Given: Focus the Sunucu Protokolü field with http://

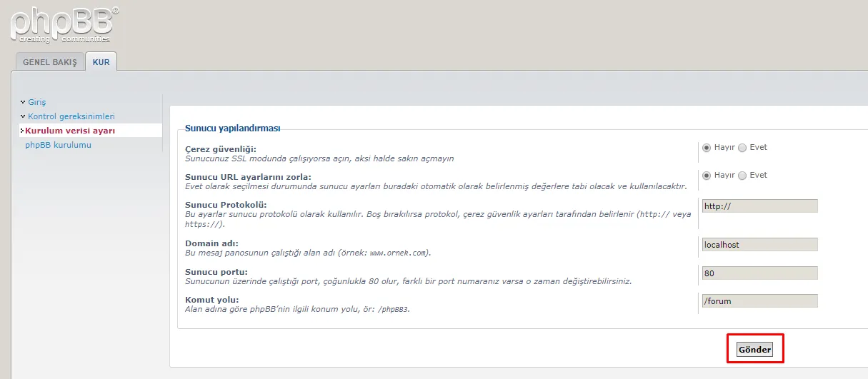Looking at the screenshot, I should tap(759, 206).
